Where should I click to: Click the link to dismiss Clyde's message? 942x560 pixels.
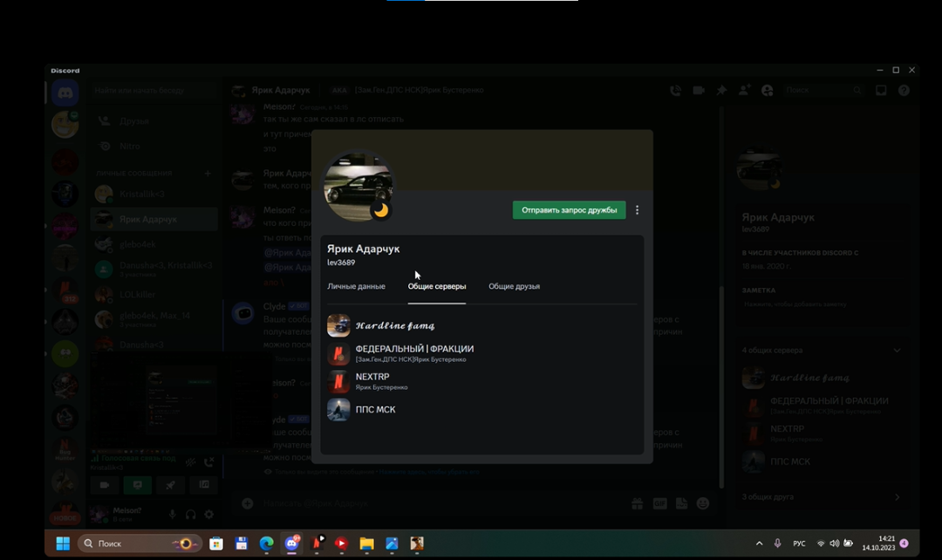pyautogui.click(x=429, y=472)
